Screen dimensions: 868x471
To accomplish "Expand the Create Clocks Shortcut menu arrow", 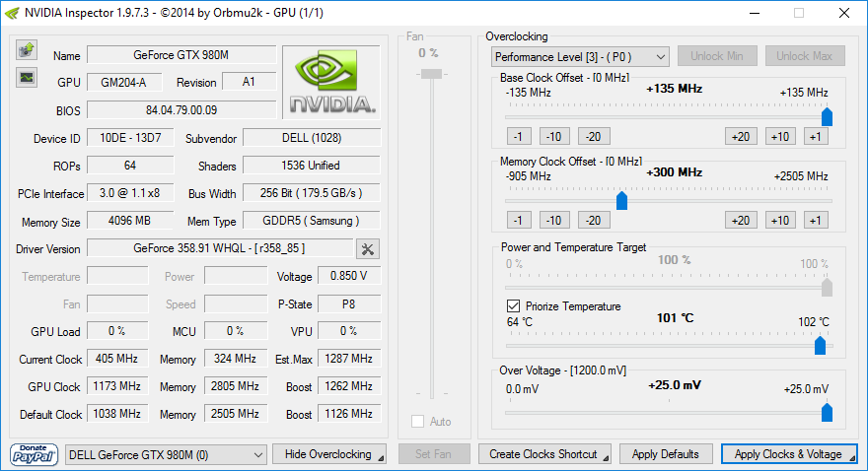I will click(607, 458).
